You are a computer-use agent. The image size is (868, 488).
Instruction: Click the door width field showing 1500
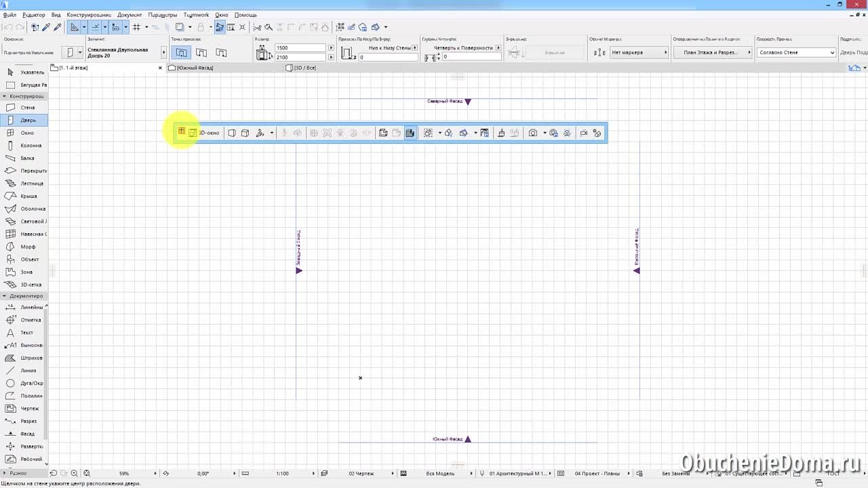pyautogui.click(x=300, y=47)
